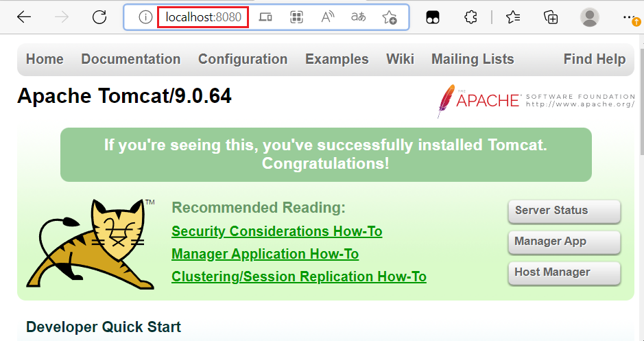Add this page to favorites
This screenshot has height=341, width=644.
pyautogui.click(x=390, y=17)
